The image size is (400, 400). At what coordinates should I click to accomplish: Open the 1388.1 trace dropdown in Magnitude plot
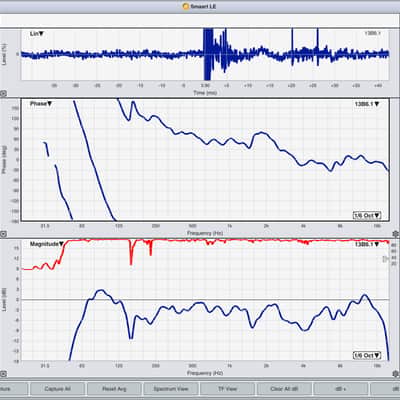click(x=367, y=244)
